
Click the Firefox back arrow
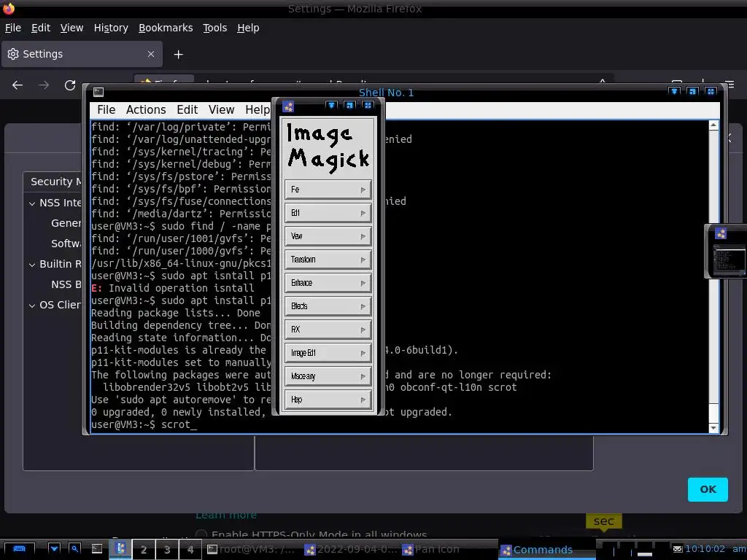[18, 85]
